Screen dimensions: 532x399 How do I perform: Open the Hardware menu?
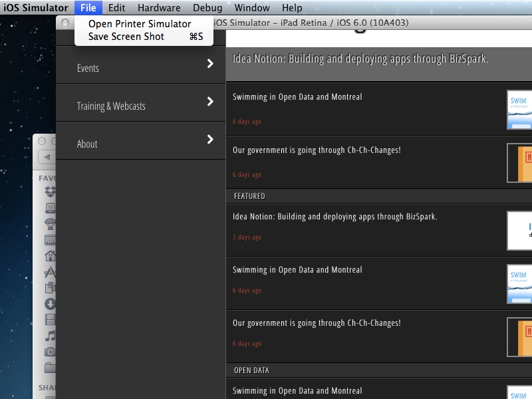pos(159,7)
